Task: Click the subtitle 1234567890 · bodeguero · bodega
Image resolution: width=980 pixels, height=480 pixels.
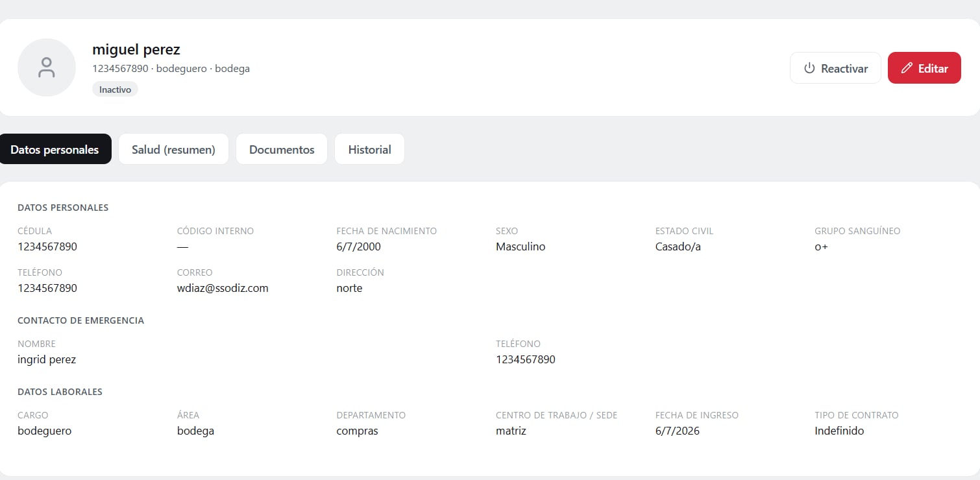Action: [x=171, y=69]
